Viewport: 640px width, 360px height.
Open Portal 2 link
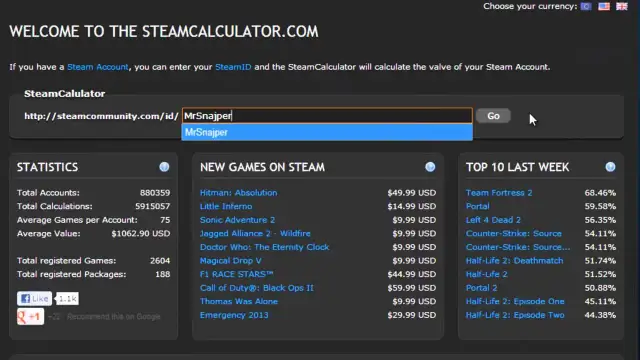point(482,288)
